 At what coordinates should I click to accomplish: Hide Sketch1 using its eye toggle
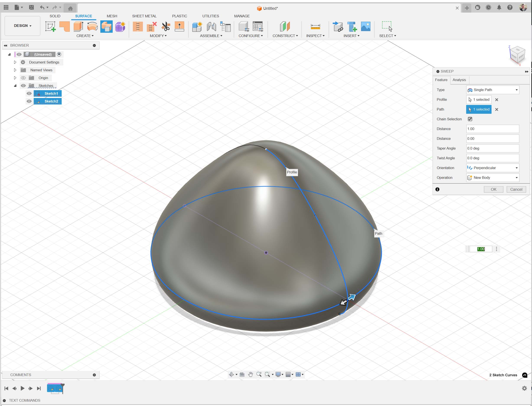click(x=29, y=93)
